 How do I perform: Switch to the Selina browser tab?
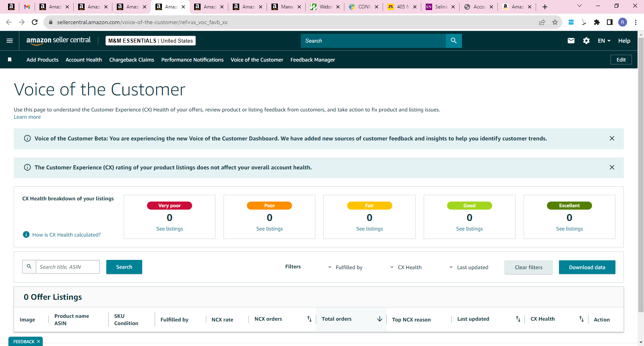tap(440, 7)
